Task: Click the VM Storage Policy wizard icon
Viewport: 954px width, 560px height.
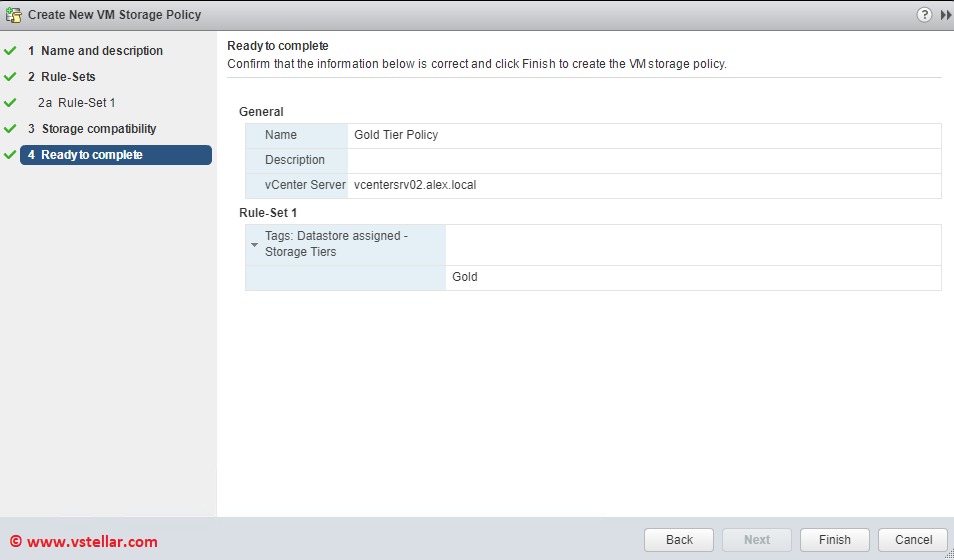Action: point(14,15)
